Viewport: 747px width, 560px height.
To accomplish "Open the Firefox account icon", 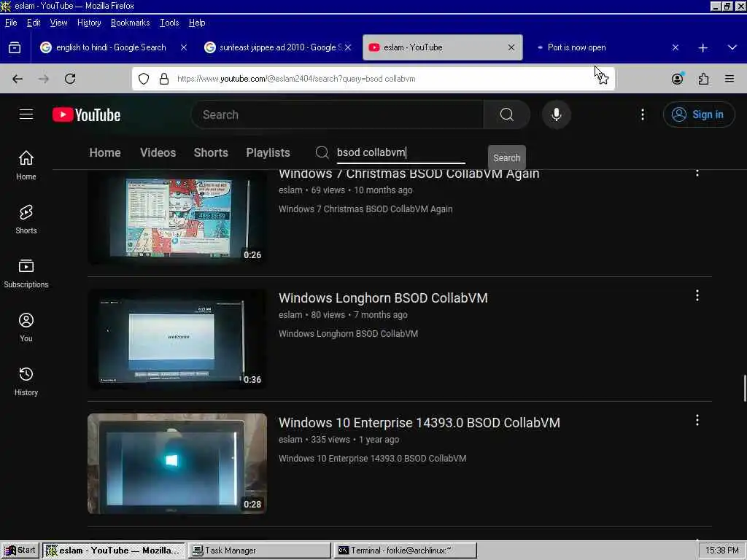I will 677,79.
